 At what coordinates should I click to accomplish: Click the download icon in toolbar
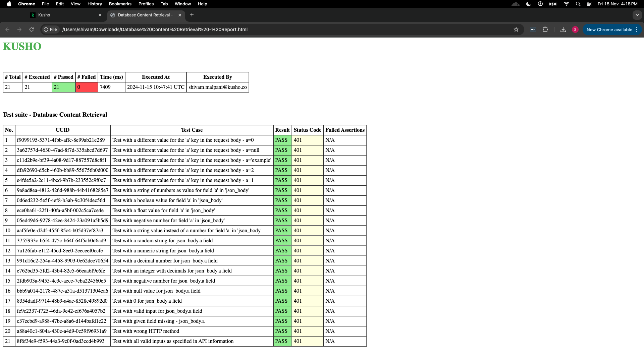point(563,29)
